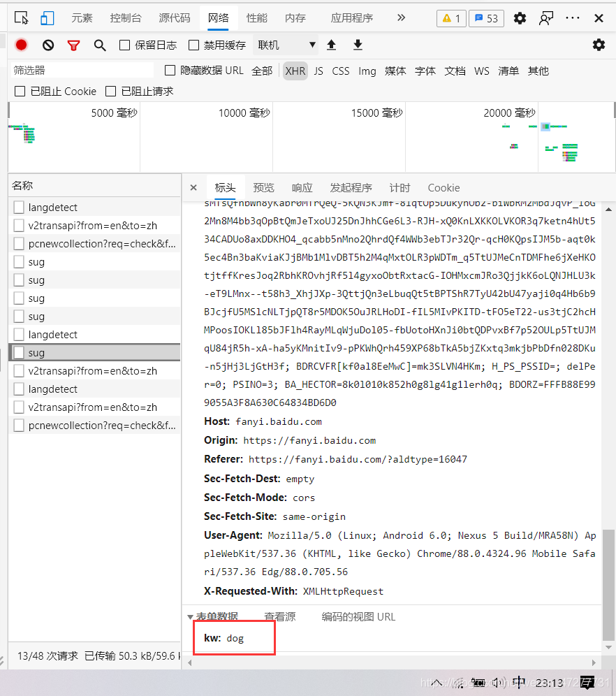Toggle the red filter funnel icon
The image size is (616, 696).
point(73,45)
